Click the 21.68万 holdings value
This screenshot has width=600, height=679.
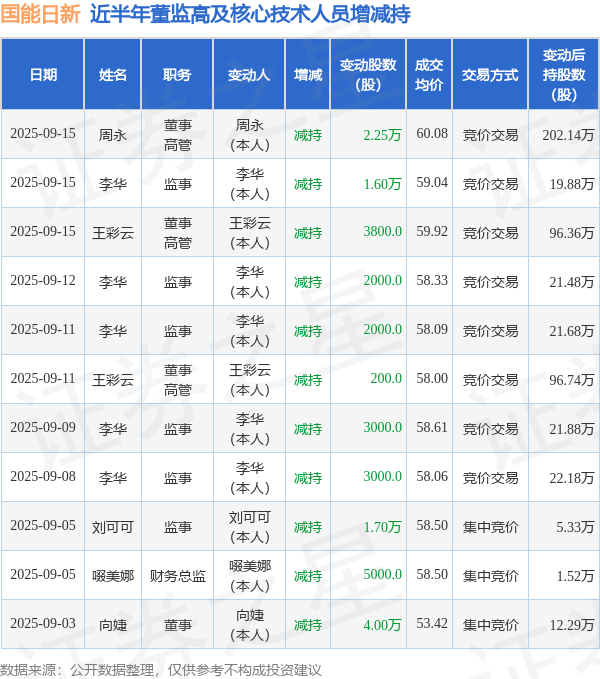tap(571, 330)
